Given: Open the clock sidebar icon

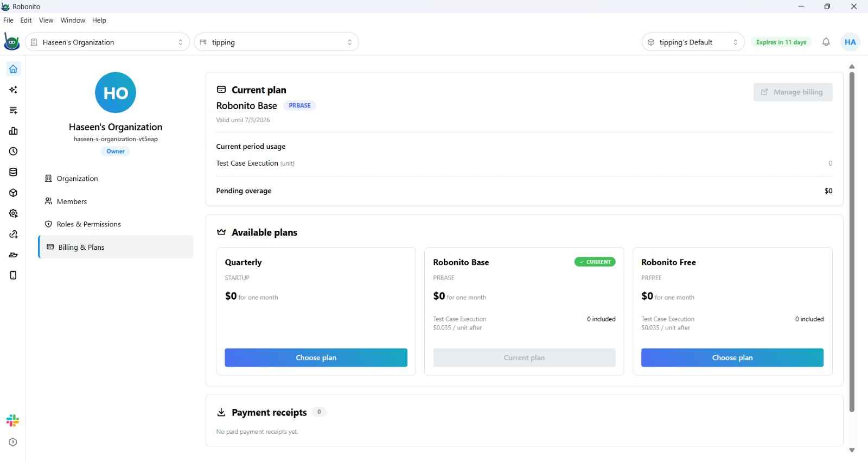Looking at the screenshot, I should point(13,151).
